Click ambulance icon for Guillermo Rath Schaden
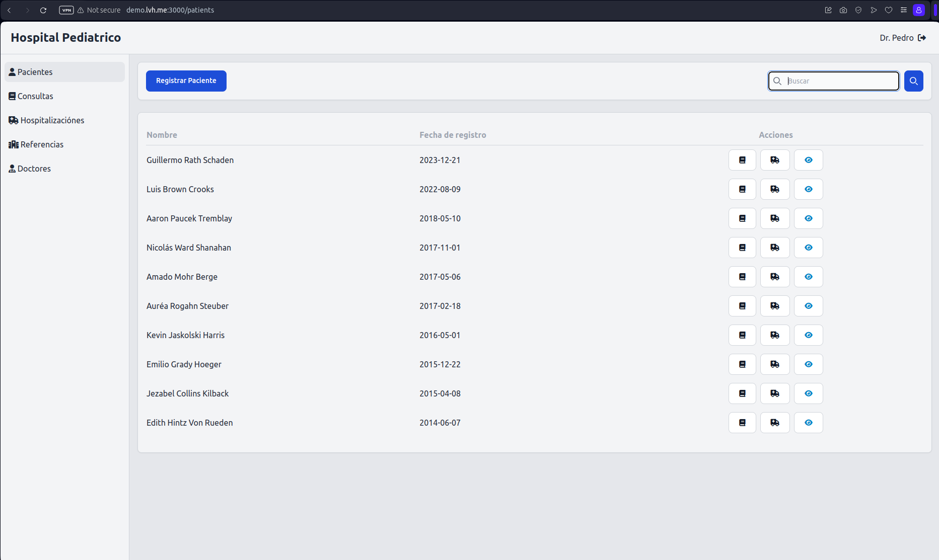The height and width of the screenshot is (560, 939). click(x=775, y=160)
